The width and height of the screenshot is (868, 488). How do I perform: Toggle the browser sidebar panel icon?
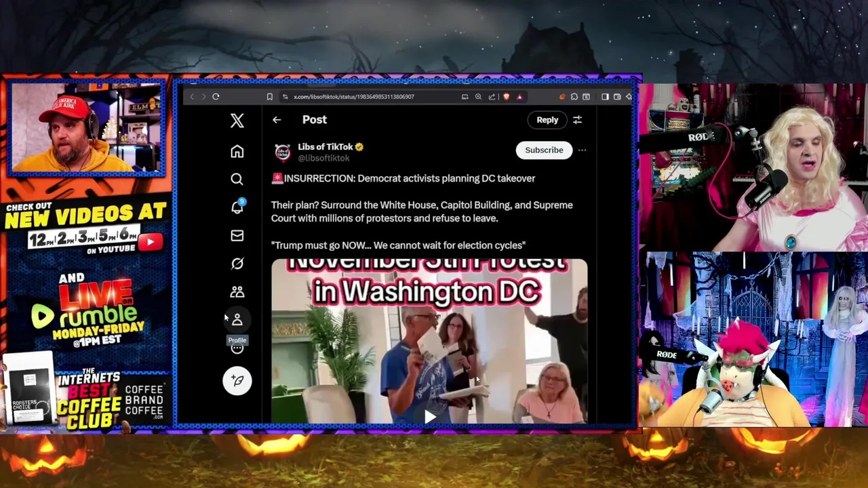(605, 97)
